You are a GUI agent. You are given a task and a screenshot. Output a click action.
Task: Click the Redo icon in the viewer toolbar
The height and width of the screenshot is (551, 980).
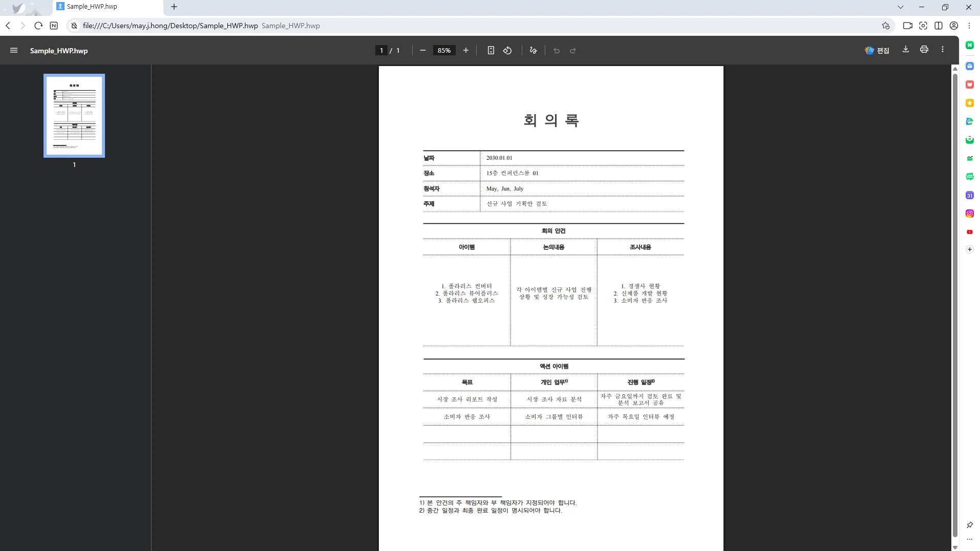pyautogui.click(x=573, y=50)
